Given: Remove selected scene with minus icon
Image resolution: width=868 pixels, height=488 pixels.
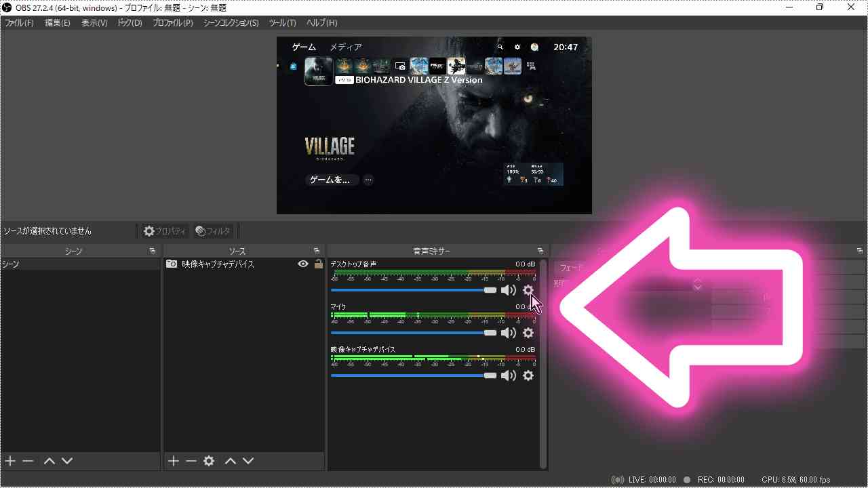Looking at the screenshot, I should [28, 461].
